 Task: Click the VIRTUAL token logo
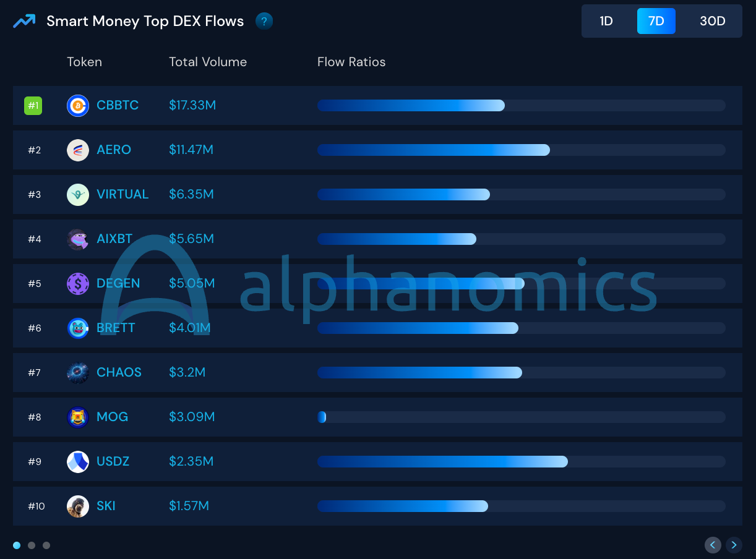coord(78,195)
